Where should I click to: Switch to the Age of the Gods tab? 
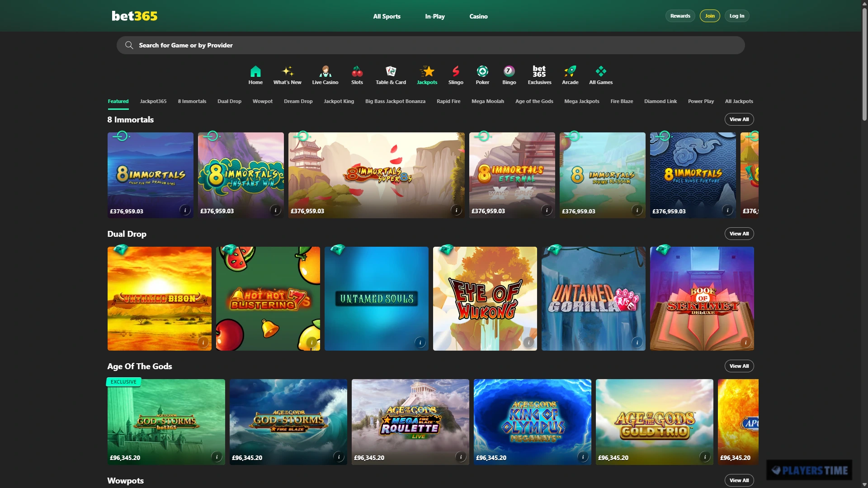coord(534,101)
